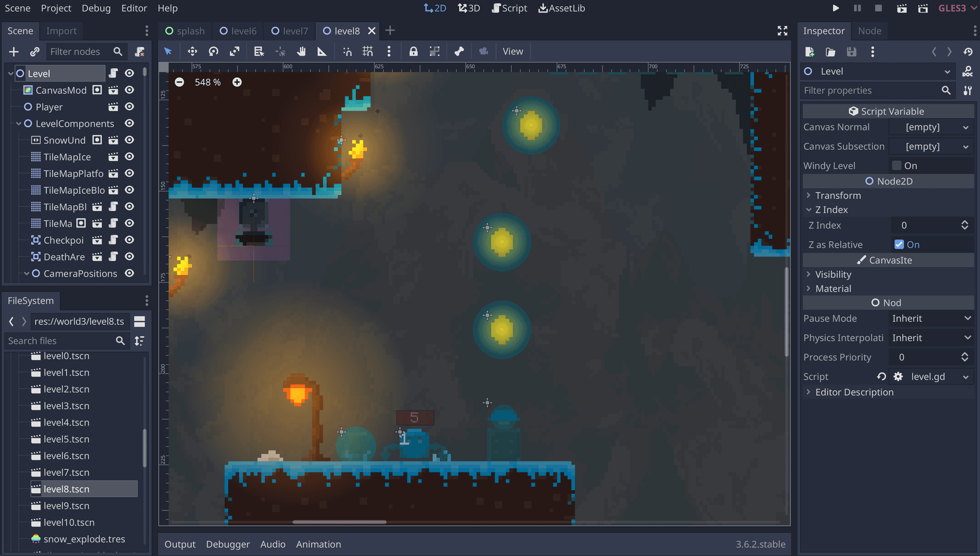Toggle FileSystem split view mode
The height and width of the screenshot is (556, 980).
[x=139, y=321]
